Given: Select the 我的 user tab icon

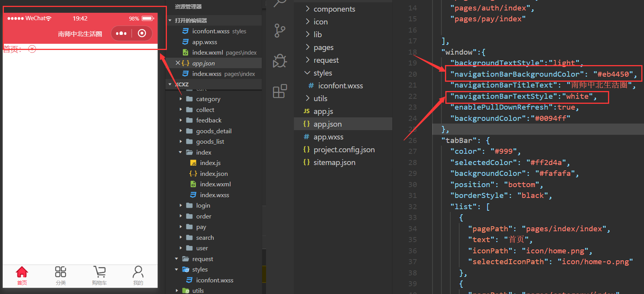Looking at the screenshot, I should pos(138,272).
